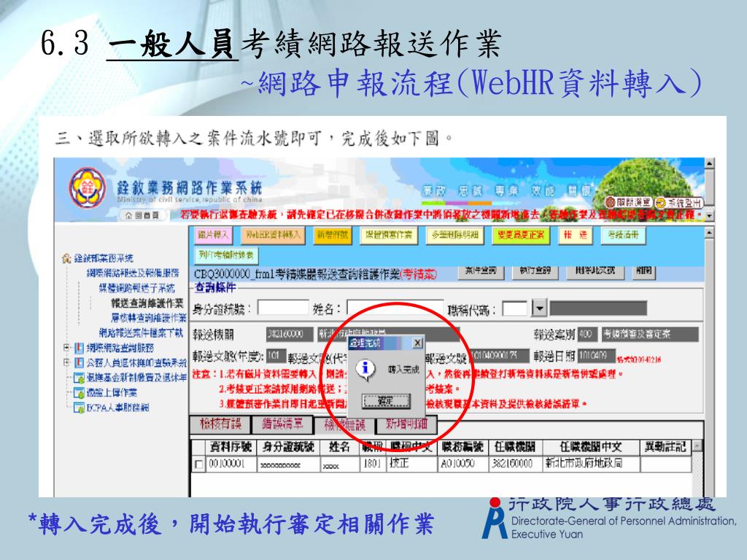Open ECPA人事服務網 in the tree
747x560 pixels.
pos(117,408)
